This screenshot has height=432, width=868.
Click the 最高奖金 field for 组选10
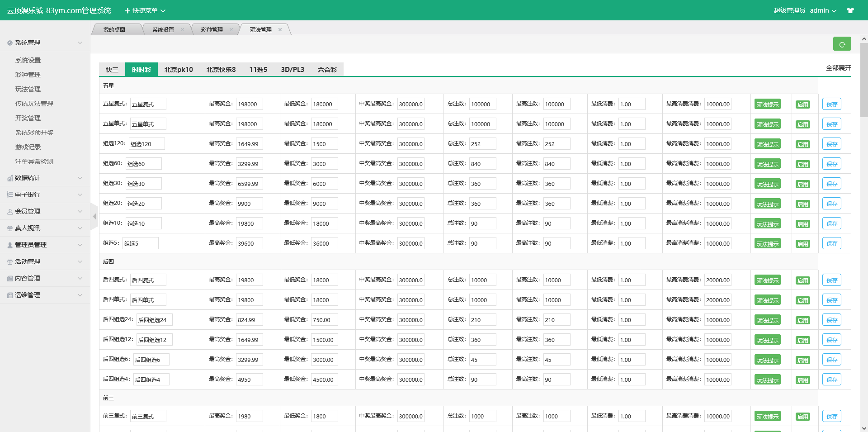[250, 223]
